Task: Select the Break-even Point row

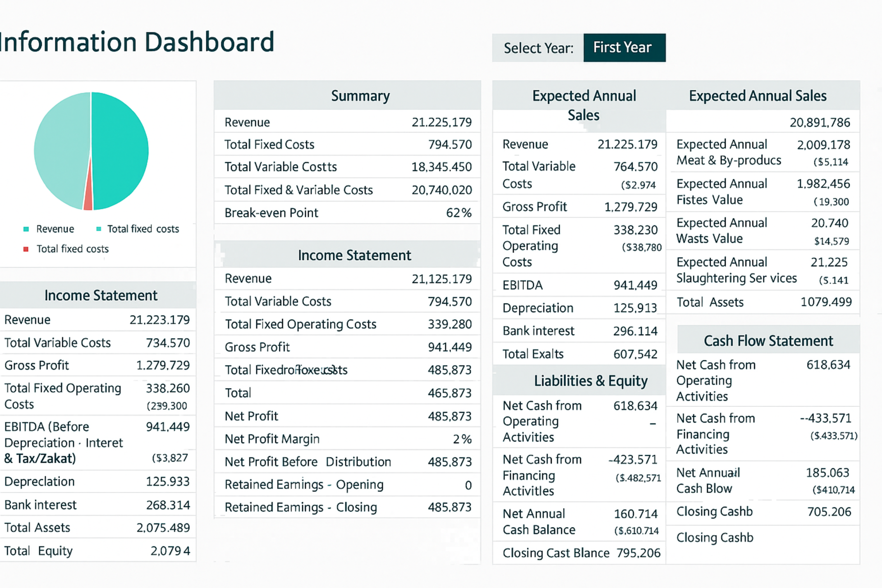Action: click(x=347, y=213)
